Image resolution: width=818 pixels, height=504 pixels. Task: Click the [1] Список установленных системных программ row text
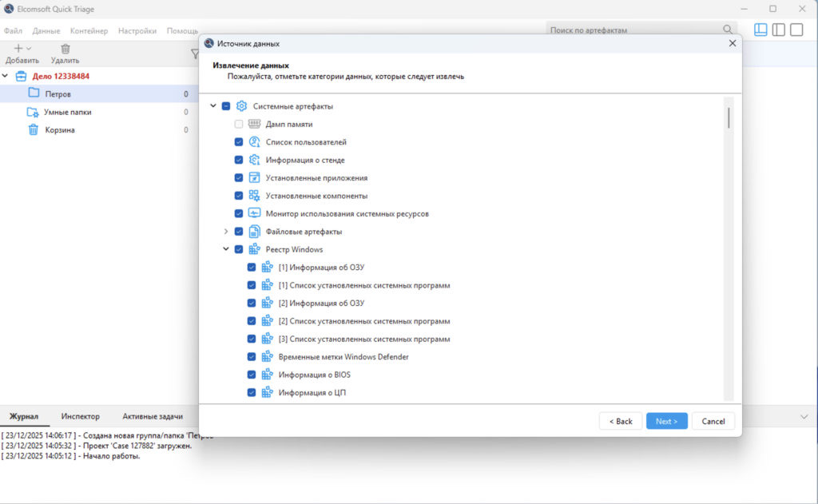364,285
